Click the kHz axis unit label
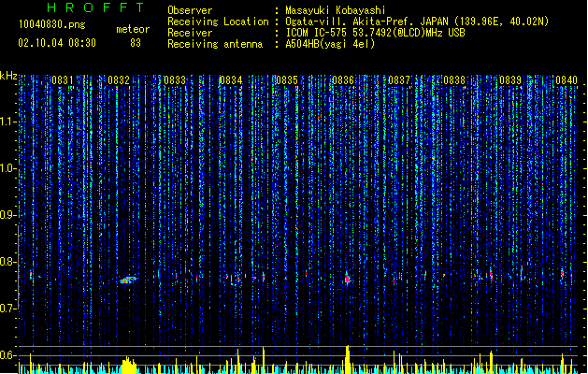The image size is (588, 374). (8, 76)
